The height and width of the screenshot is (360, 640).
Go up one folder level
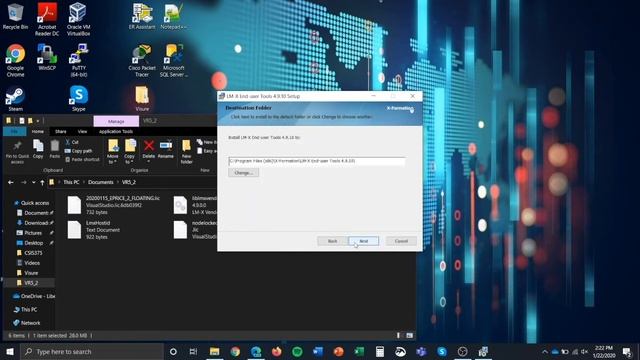[x=42, y=182]
